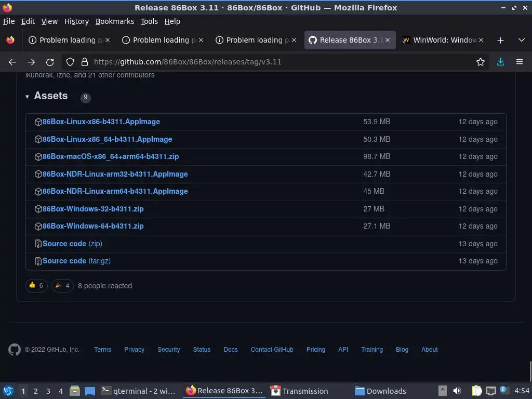Go forward to the next page
The height and width of the screenshot is (399, 532).
tap(31, 62)
